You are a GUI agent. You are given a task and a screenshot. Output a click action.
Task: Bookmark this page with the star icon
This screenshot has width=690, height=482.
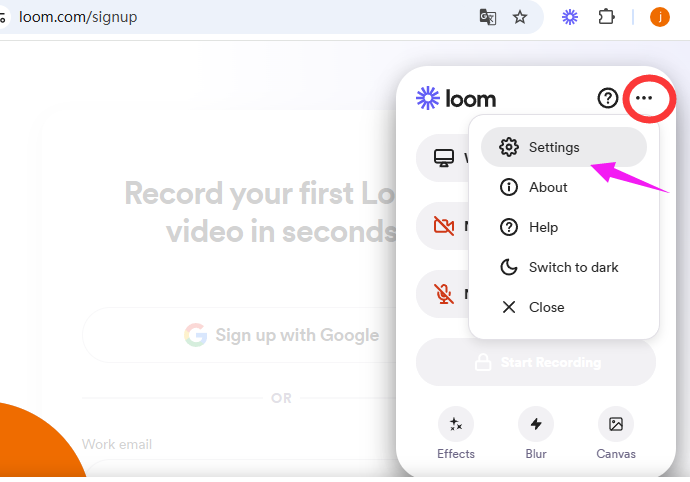pos(520,17)
